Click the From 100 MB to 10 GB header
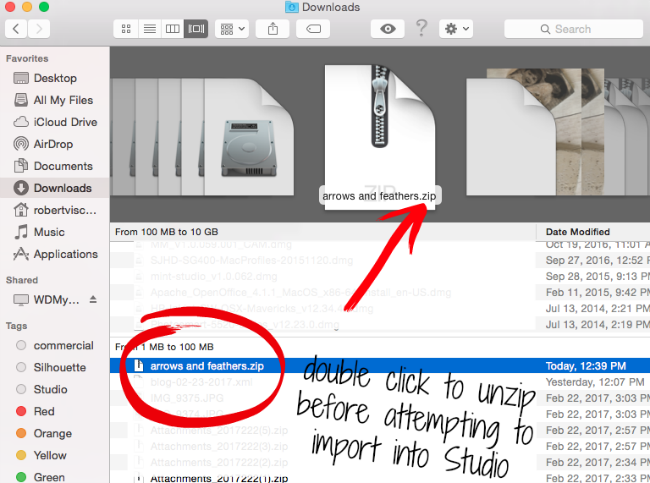This screenshot has width=650, height=483. 166,232
